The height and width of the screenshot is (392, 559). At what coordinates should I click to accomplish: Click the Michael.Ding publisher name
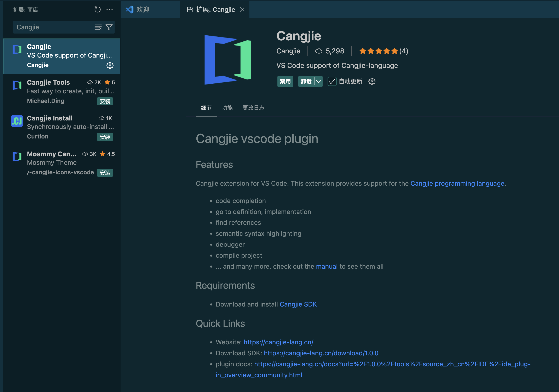click(46, 101)
